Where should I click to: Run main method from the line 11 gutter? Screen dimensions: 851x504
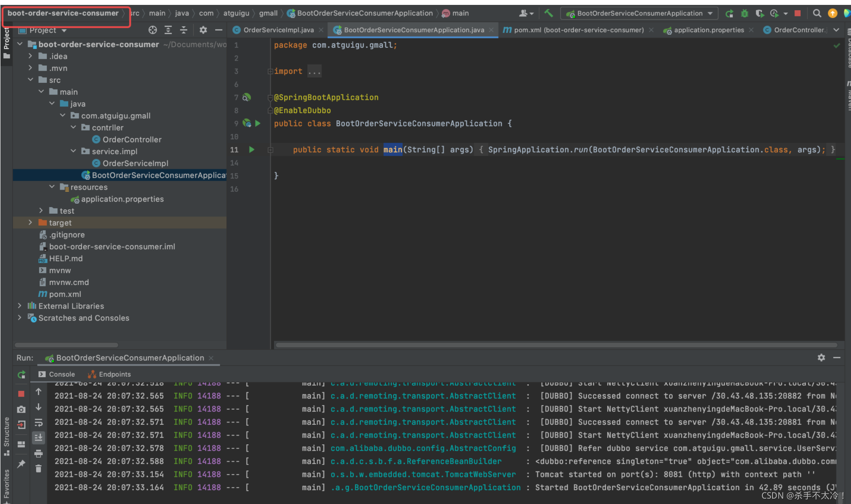[252, 150]
